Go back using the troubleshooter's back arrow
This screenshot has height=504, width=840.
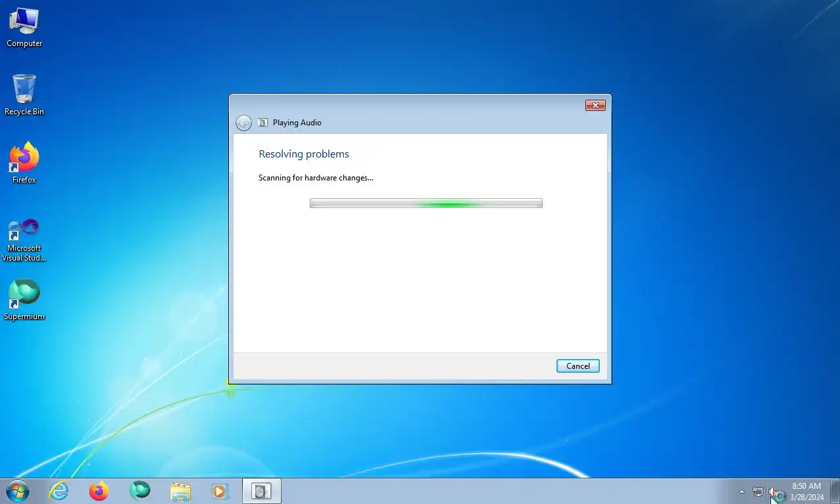tap(243, 123)
